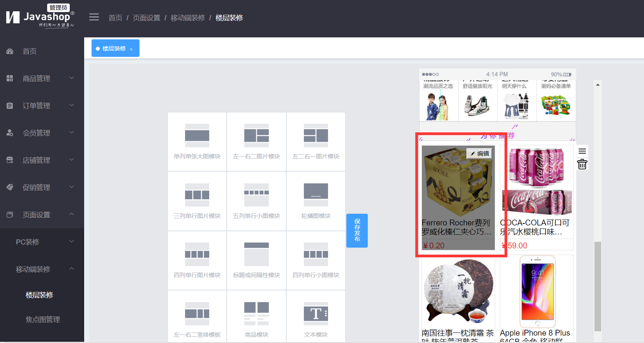Viewport: 644px width, 343px height.
Task: Click the 保存发布 button
Action: click(357, 230)
